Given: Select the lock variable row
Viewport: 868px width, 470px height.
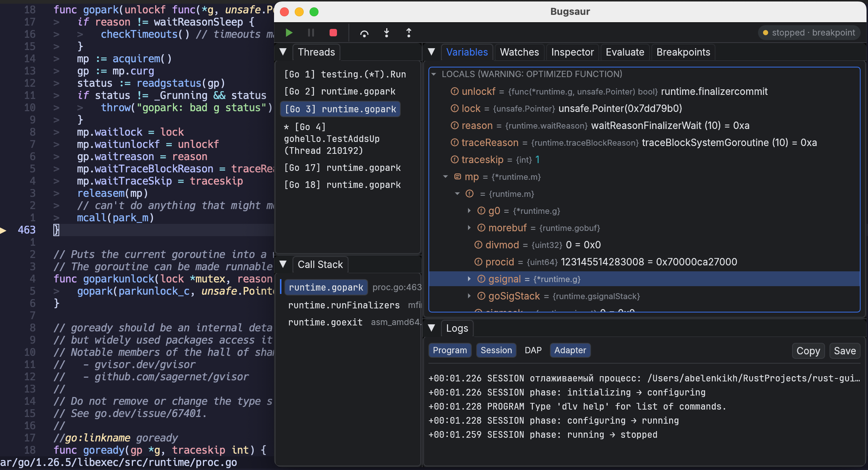Looking at the screenshot, I should pyautogui.click(x=644, y=109).
